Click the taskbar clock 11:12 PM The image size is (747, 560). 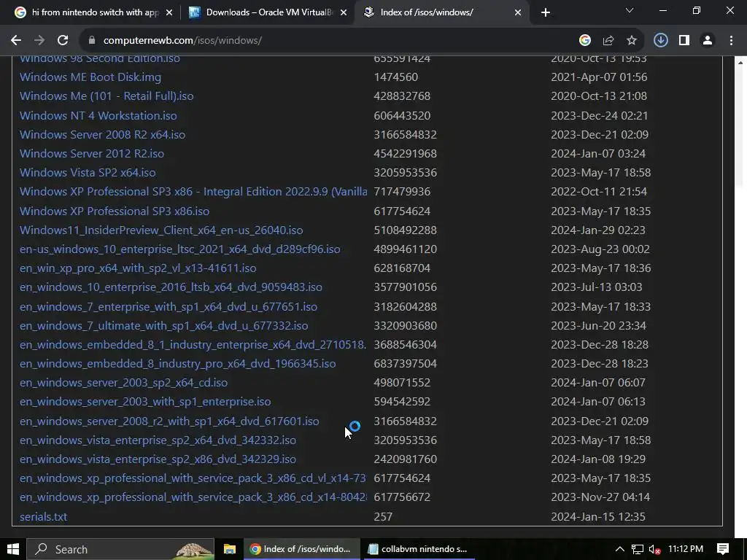(x=686, y=549)
